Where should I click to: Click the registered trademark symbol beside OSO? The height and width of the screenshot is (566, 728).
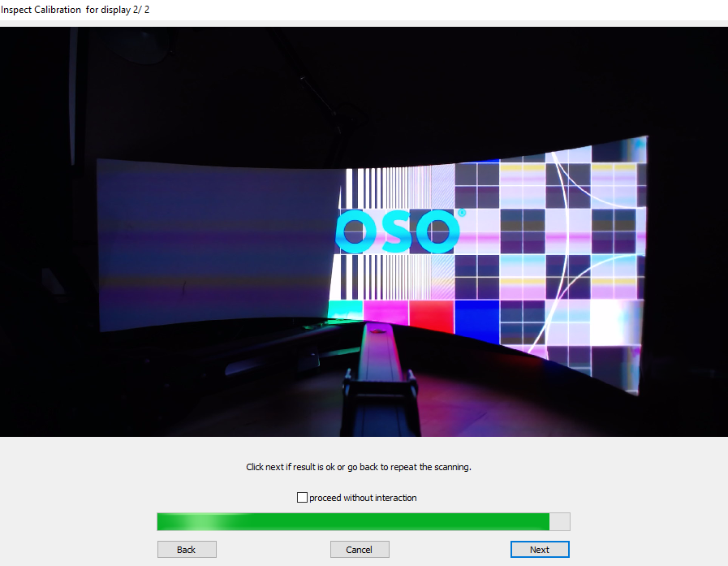pyautogui.click(x=462, y=213)
